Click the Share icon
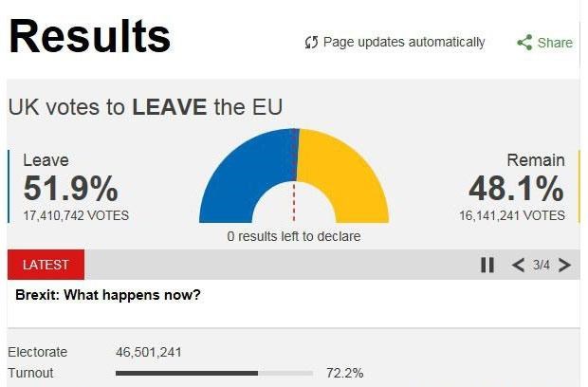Screen dimensions: 588x387 (x=524, y=42)
